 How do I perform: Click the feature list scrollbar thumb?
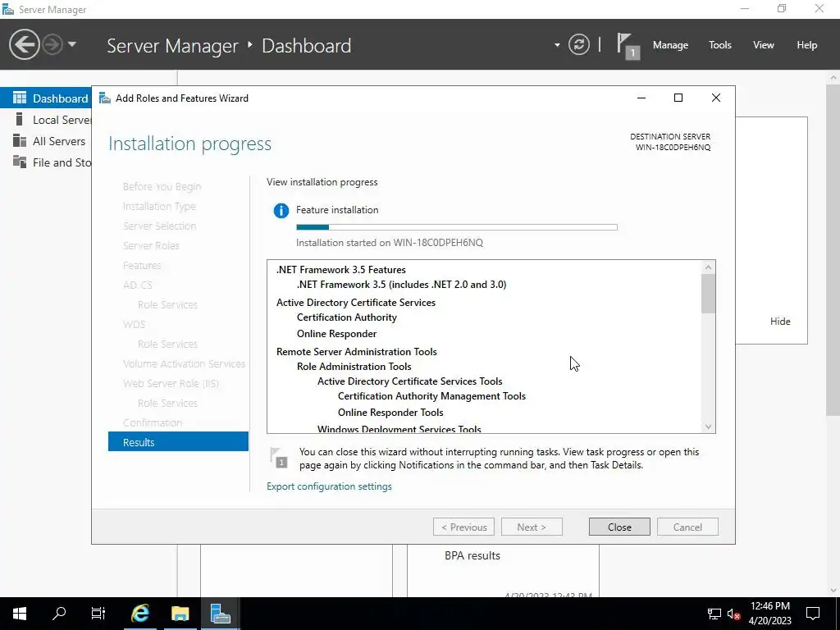point(708,294)
